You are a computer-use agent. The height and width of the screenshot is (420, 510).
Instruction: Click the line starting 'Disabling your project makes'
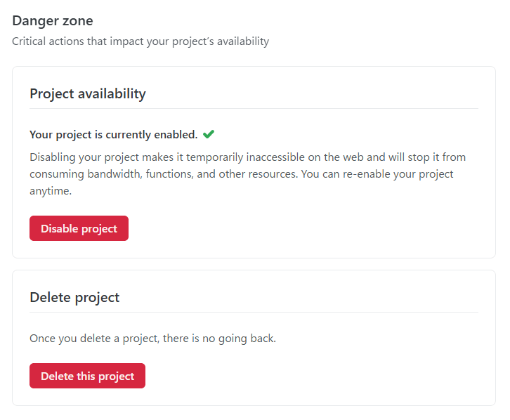coord(247,157)
